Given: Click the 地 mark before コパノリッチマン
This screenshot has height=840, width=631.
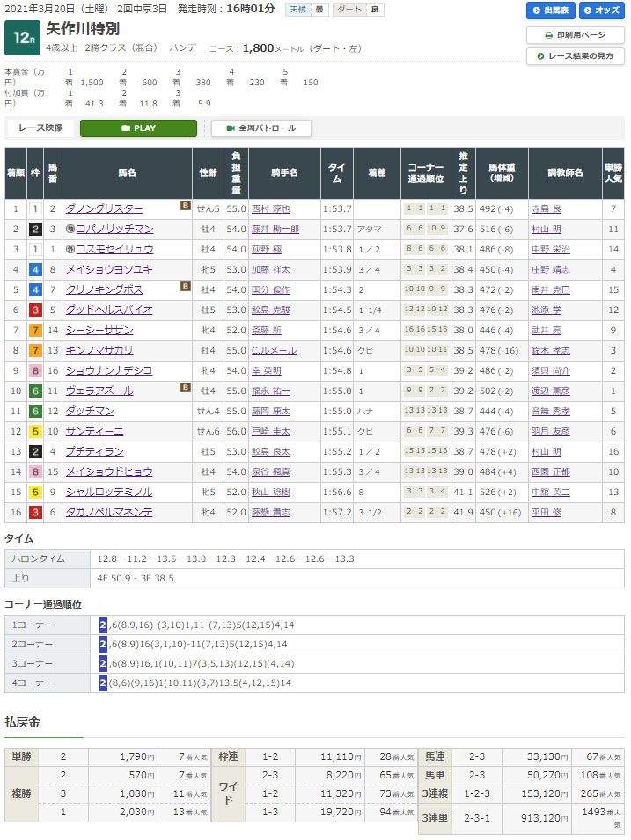Looking at the screenshot, I should point(69,229).
